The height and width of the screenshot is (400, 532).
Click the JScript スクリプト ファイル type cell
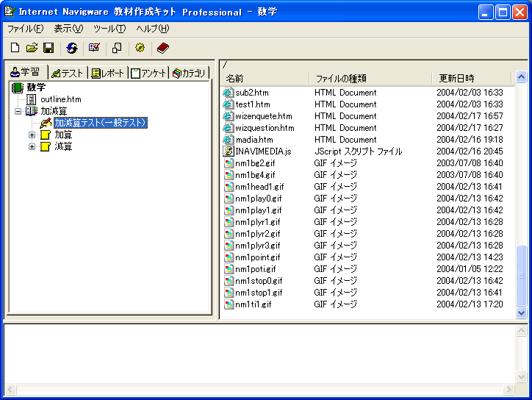click(358, 151)
